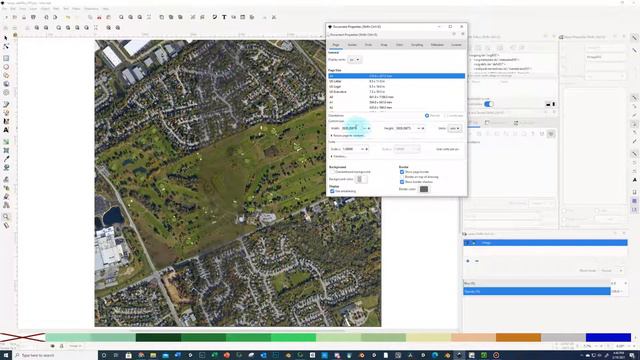
Task: Expand Resize page to content section
Action: [347, 135]
